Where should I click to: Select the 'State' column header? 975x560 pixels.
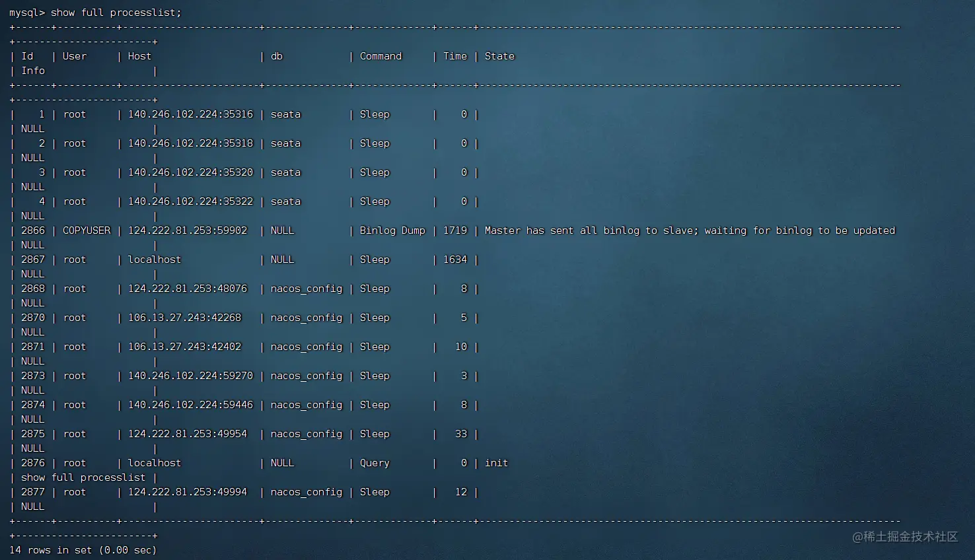pyautogui.click(x=499, y=56)
